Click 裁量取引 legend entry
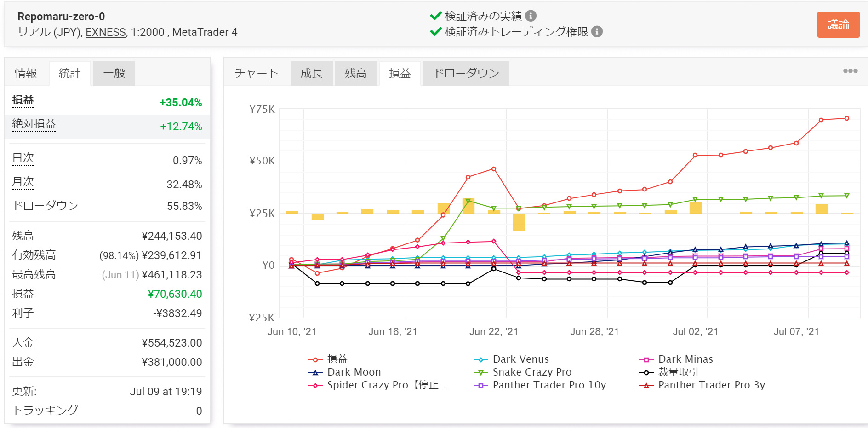Viewport: 868px width, 428px height. pyautogui.click(x=678, y=372)
